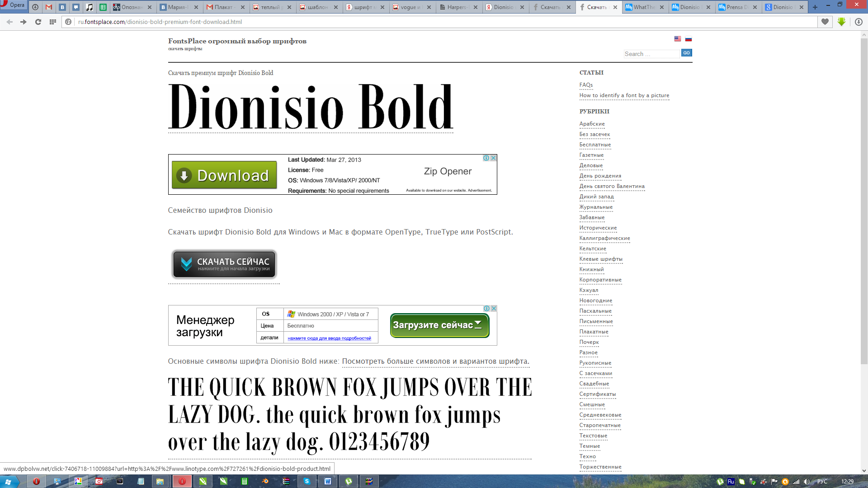
Task: Click the 'СКАЧАТЬ СЕЙЧАС' download button
Action: (224, 264)
